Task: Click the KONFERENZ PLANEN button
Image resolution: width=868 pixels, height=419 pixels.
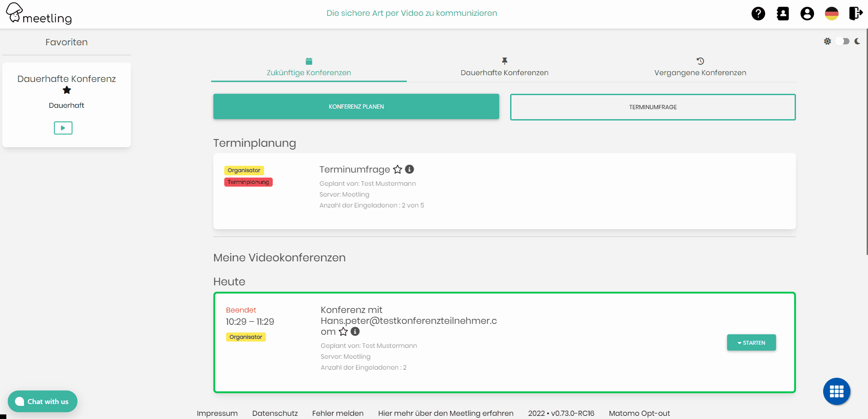Action: coord(356,106)
